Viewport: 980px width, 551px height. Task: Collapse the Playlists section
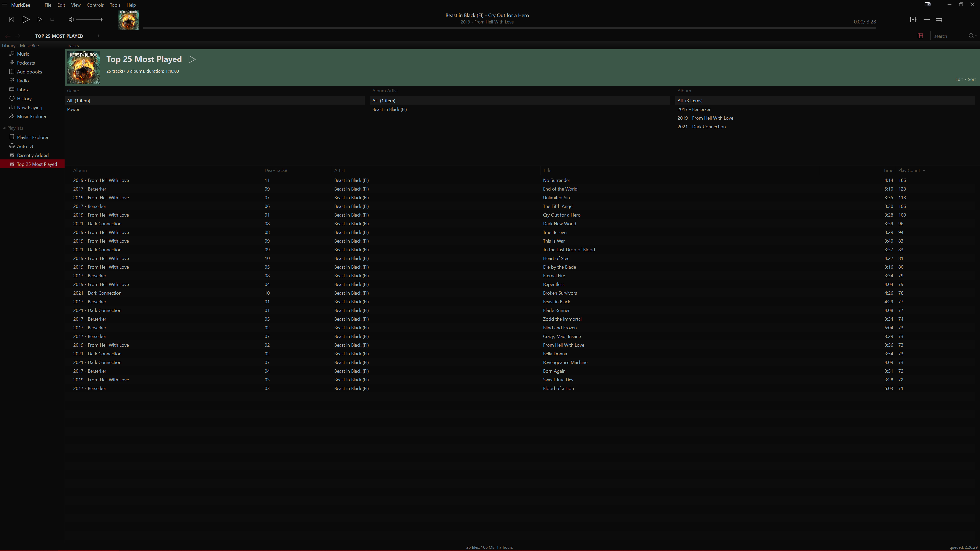(4, 128)
